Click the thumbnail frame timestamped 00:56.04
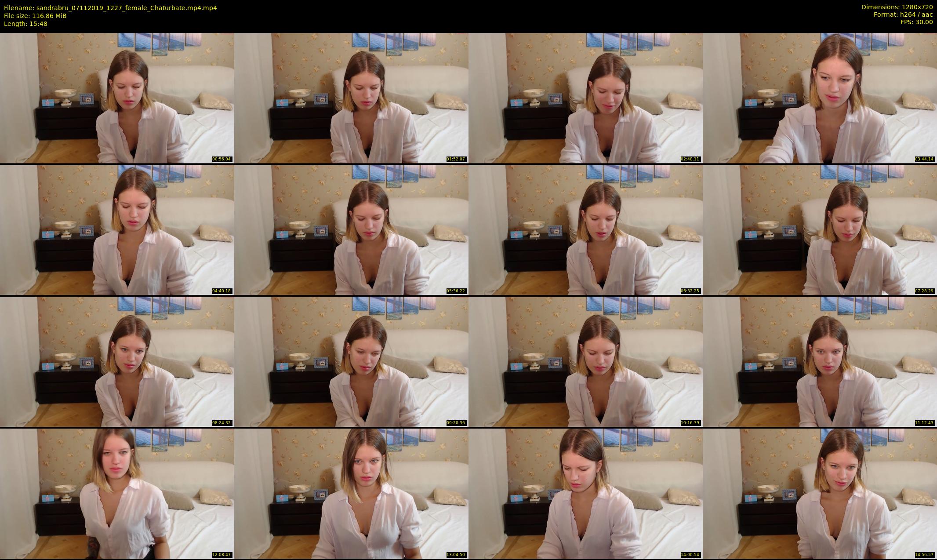The image size is (937, 560). (117, 98)
